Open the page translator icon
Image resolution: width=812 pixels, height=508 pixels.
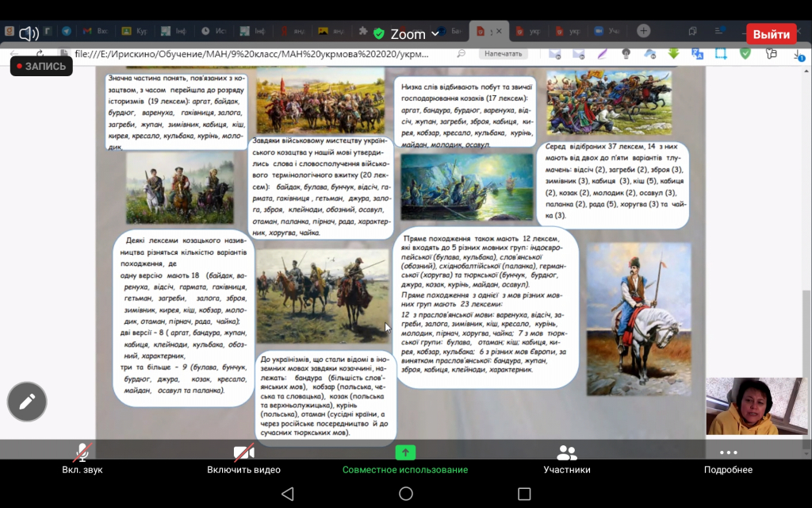698,54
